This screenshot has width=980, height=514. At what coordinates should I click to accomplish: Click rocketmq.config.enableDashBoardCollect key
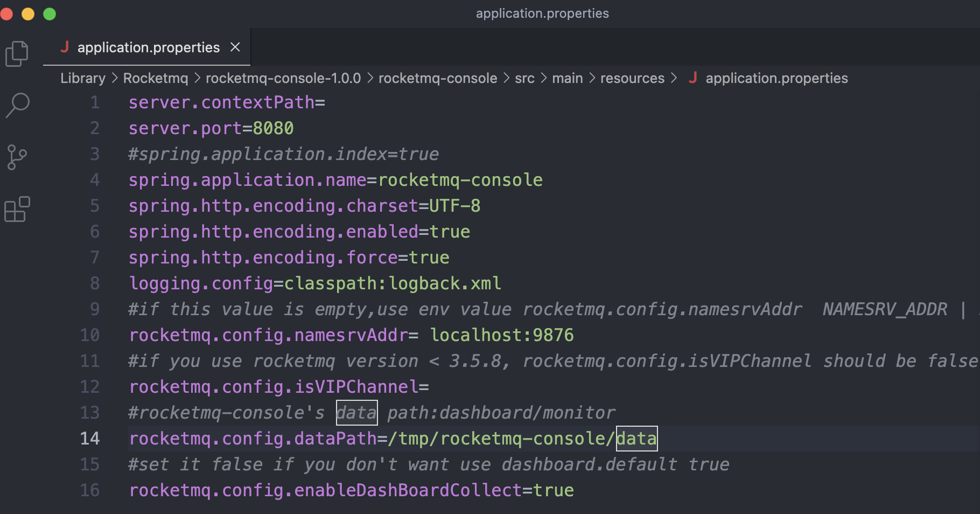click(325, 490)
